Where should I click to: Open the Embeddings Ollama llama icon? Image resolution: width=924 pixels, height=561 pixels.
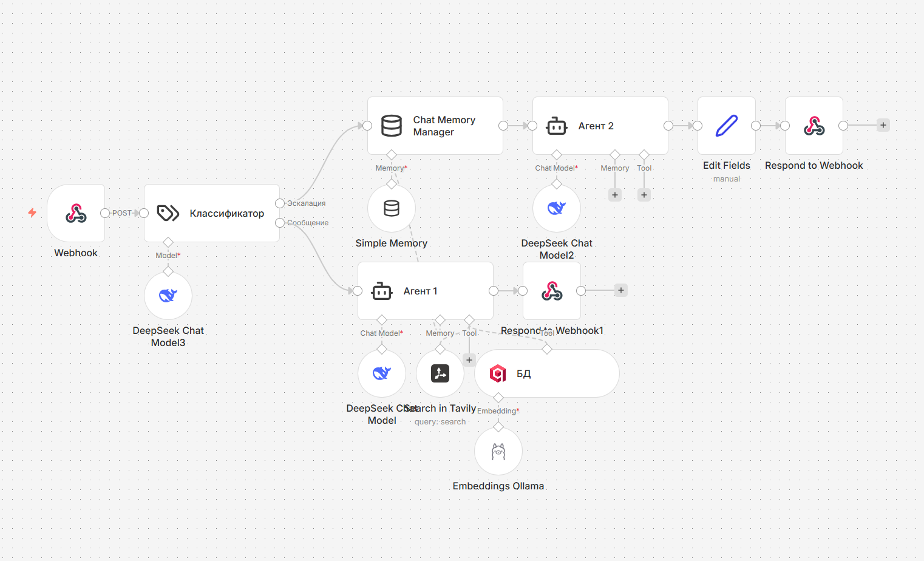(x=498, y=450)
